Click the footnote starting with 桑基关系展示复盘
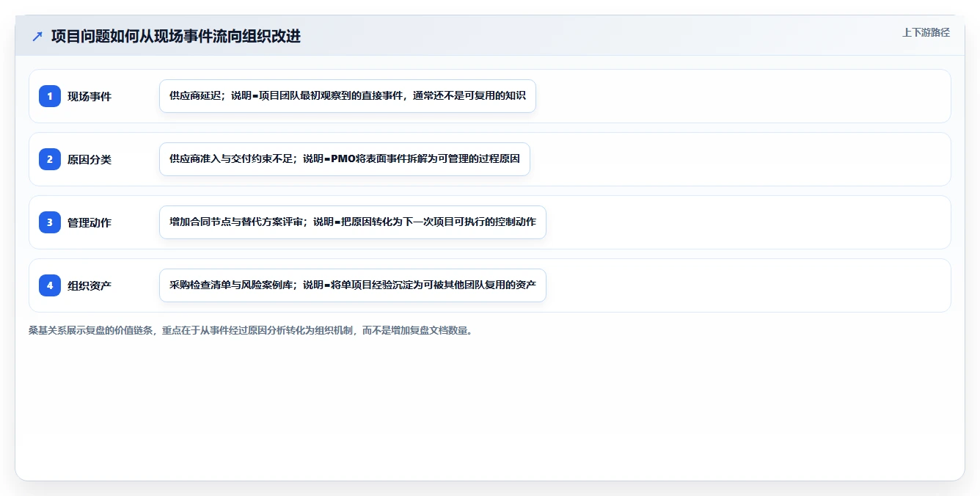This screenshot has height=496, width=980. [x=252, y=331]
